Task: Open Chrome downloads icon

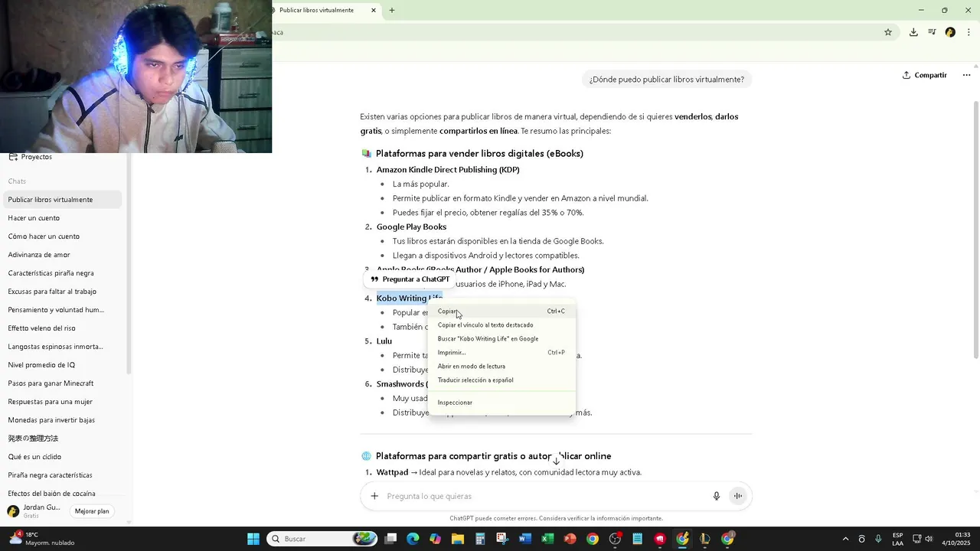Action: click(913, 32)
